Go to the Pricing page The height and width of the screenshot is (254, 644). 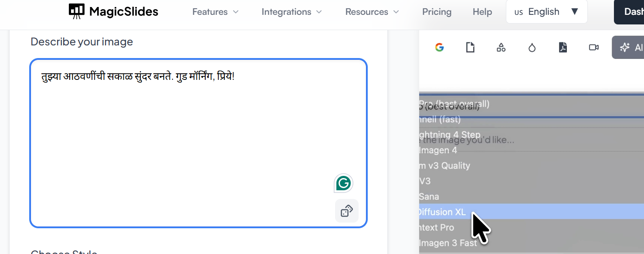point(437,12)
